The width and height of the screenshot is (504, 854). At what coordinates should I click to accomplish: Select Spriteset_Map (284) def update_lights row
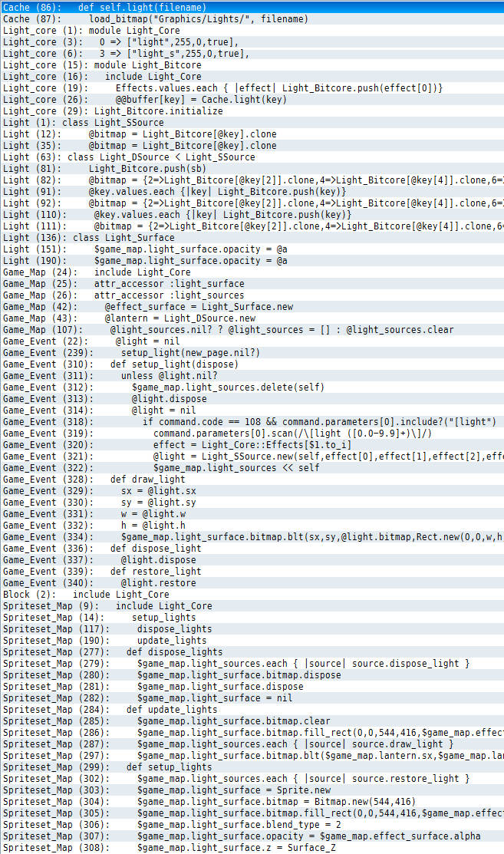252,710
